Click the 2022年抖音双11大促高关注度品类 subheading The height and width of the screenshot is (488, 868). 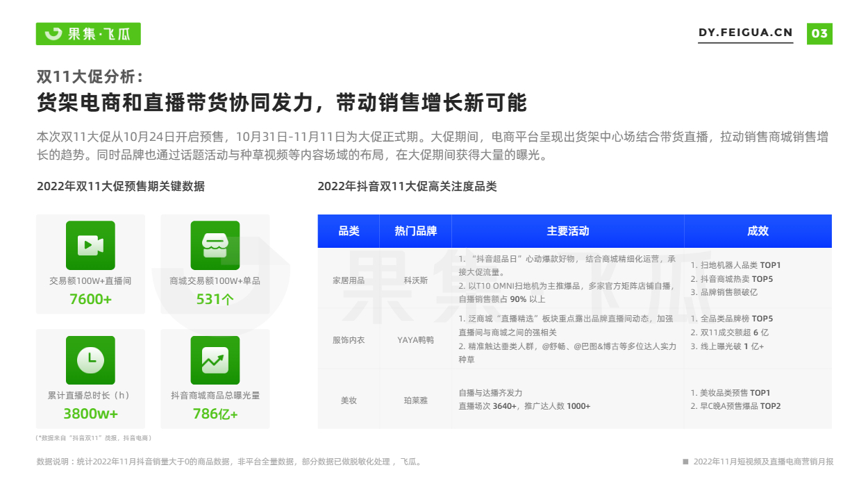[x=407, y=186]
